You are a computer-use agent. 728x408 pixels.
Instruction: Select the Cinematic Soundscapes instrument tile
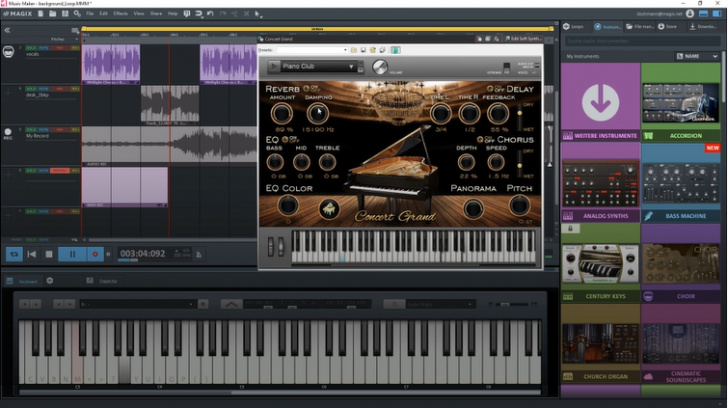[681, 343]
